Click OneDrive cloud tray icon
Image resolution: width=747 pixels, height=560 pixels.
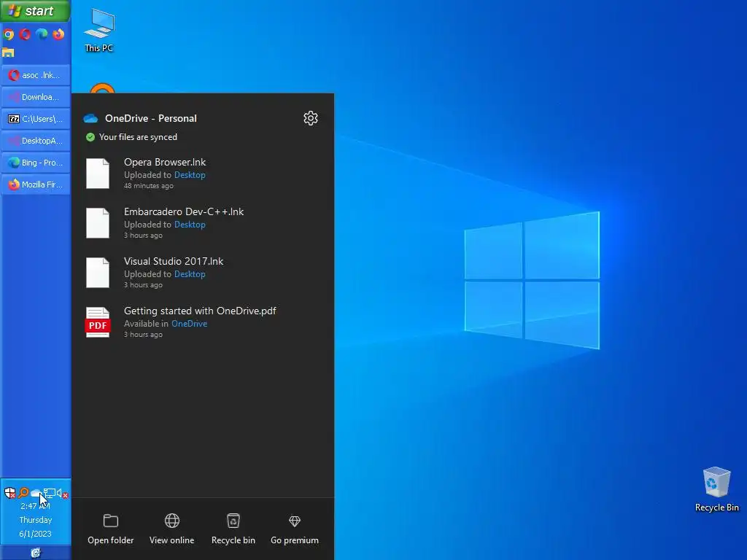click(x=35, y=494)
